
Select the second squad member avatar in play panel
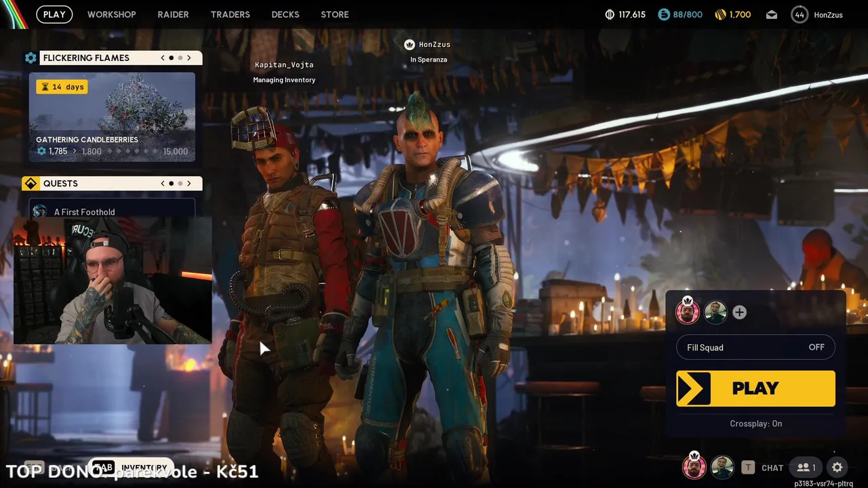(715, 312)
